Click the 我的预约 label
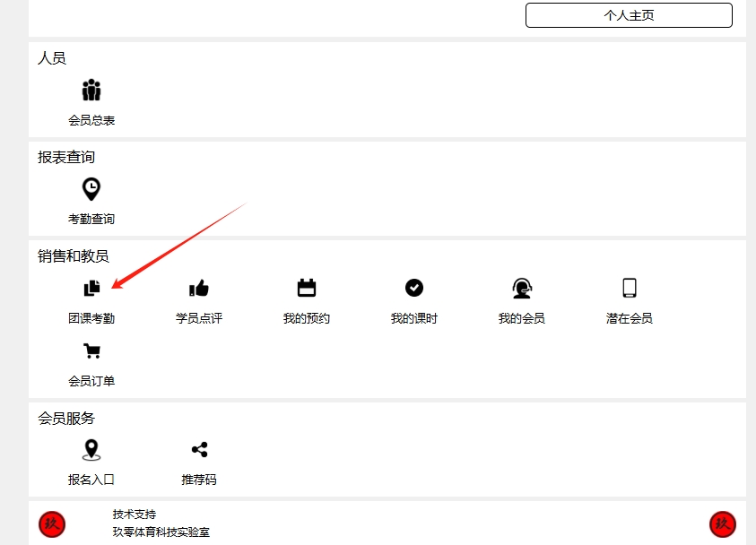Screen dimensions: 756x545 pyautogui.click(x=307, y=318)
